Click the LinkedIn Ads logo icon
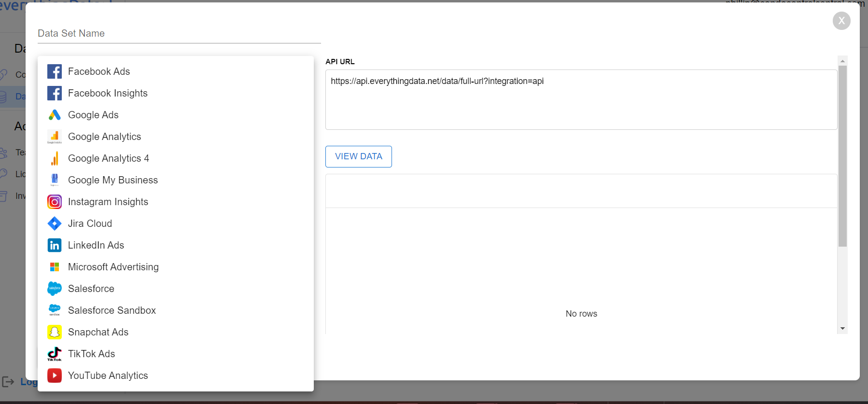The image size is (868, 404). [55, 245]
